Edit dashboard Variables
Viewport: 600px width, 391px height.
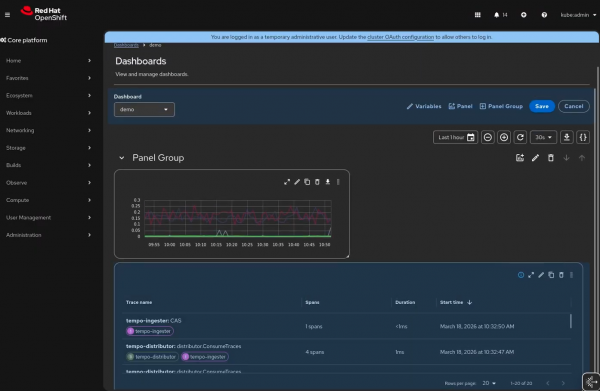pos(424,106)
